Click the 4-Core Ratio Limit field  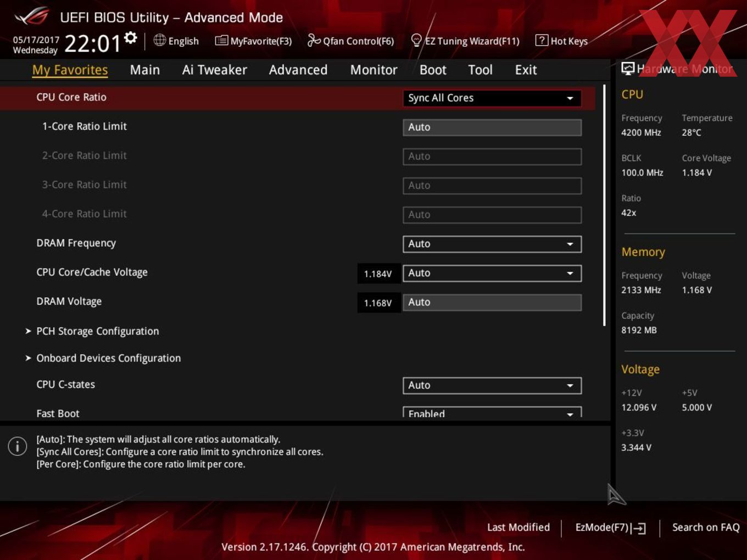tap(492, 215)
